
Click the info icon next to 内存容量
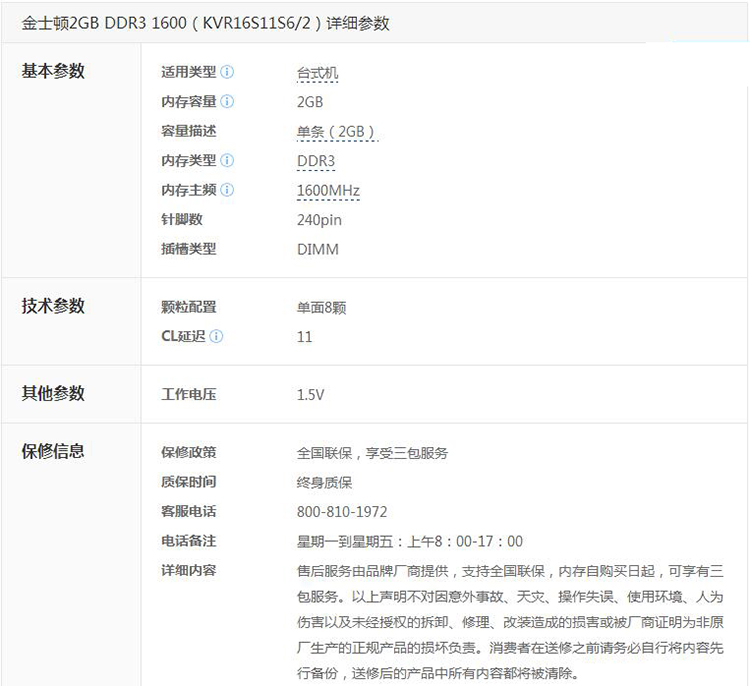(227, 101)
